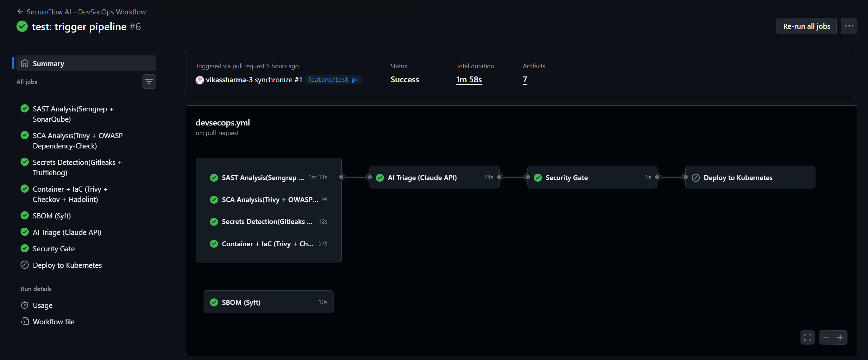Click green check of AI Triage sidebar job
The height and width of the screenshot is (360, 868).
point(25,232)
